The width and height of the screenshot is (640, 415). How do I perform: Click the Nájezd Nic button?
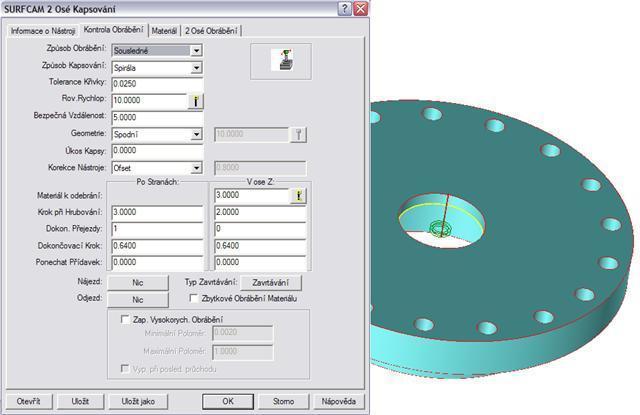(138, 282)
